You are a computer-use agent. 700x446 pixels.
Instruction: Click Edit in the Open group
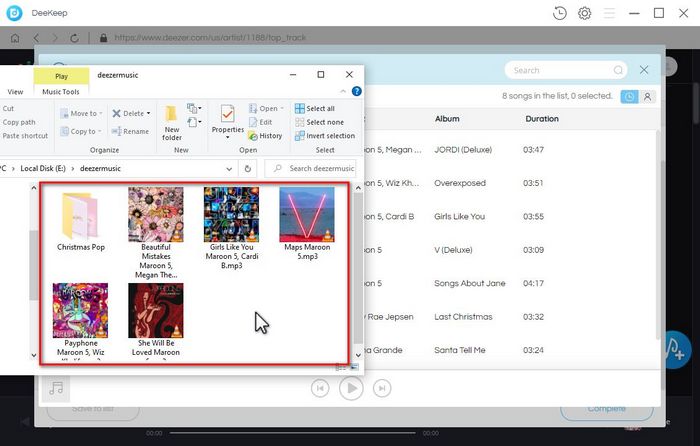(x=260, y=122)
